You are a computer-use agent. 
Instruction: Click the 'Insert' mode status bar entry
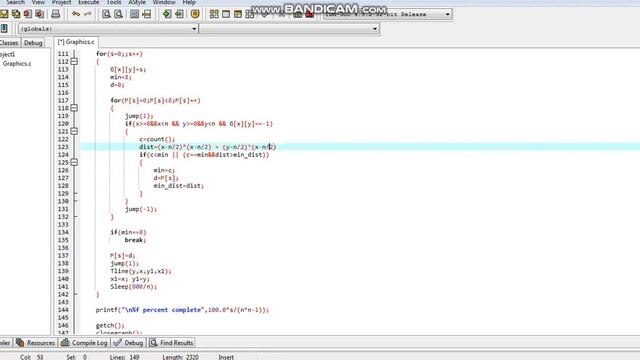pos(226,357)
